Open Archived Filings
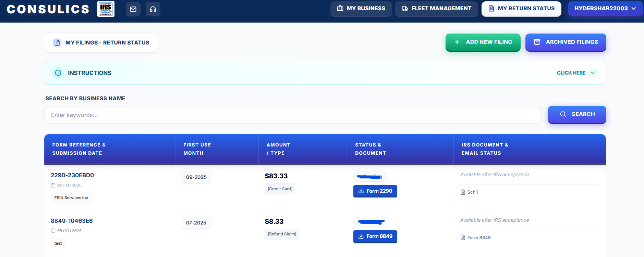Viewport: 644px width, 257px height. 566,42
